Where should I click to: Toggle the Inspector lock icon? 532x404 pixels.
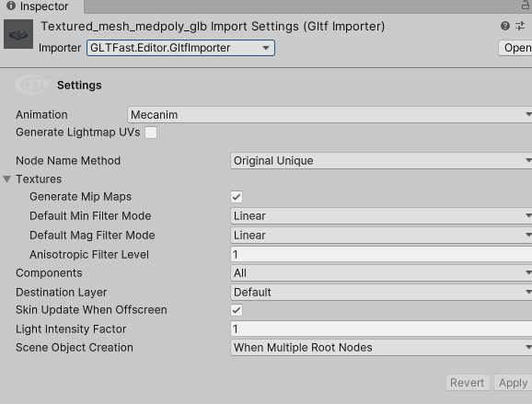pyautogui.click(x=526, y=6)
